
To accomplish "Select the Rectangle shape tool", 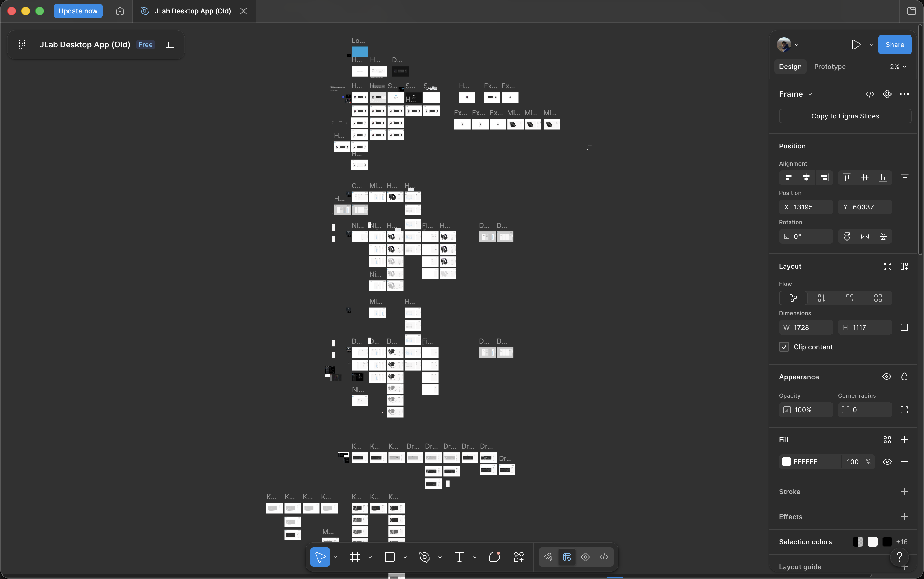I will pyautogui.click(x=390, y=557).
